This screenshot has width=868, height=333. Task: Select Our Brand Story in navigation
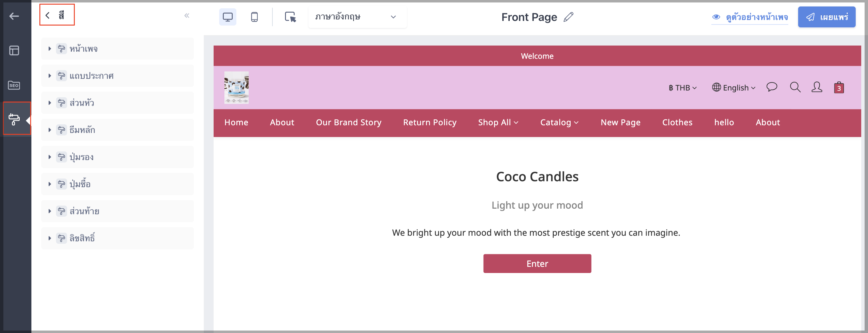348,122
